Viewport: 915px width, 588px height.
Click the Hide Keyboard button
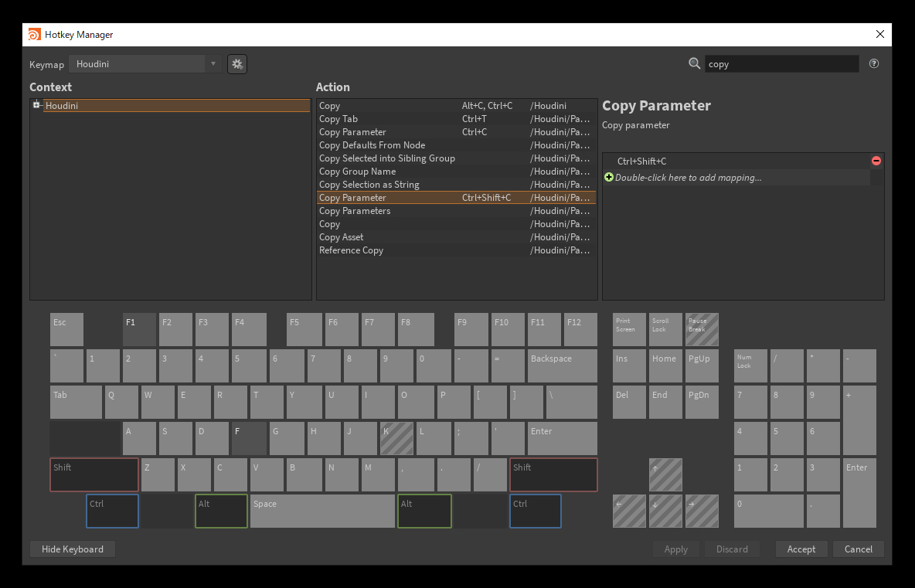tap(73, 549)
